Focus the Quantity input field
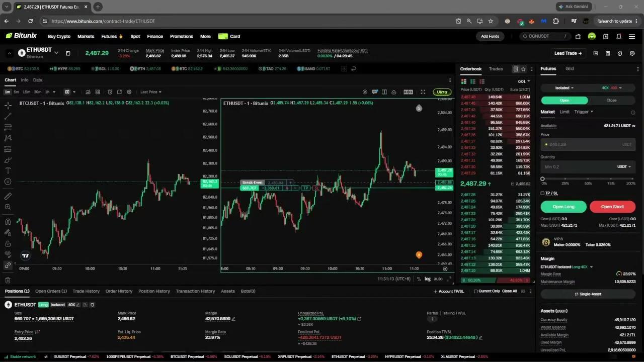 coord(588,166)
